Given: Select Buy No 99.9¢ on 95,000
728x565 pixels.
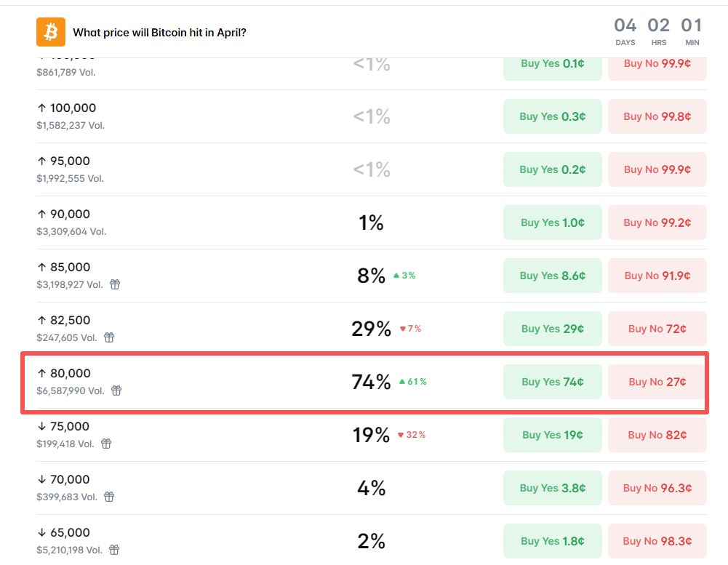Looking at the screenshot, I should 657,169.
